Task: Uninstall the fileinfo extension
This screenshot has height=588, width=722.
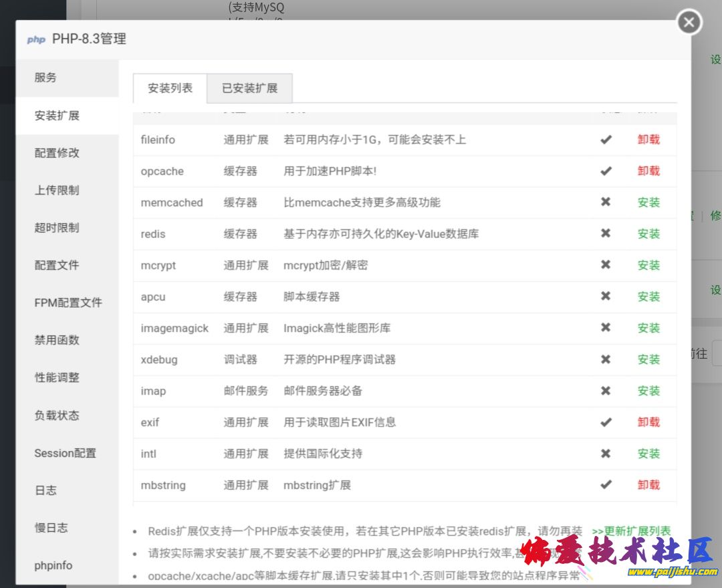Action: pyautogui.click(x=648, y=140)
